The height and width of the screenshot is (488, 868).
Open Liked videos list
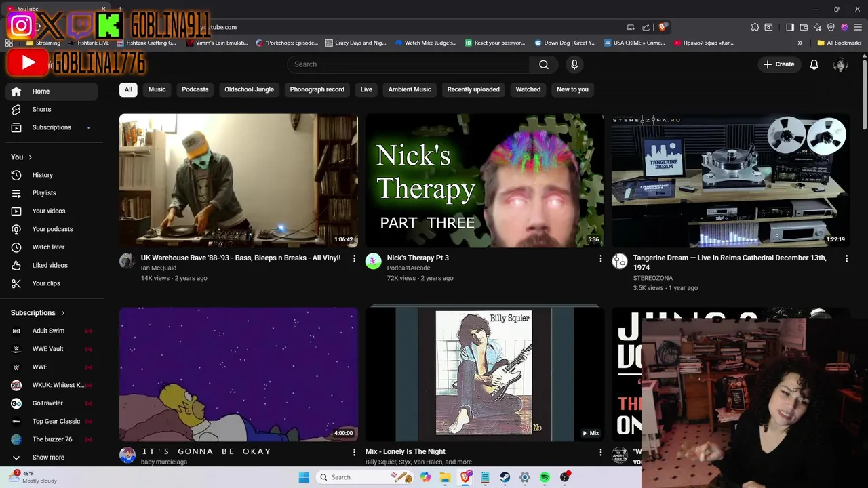point(52,265)
